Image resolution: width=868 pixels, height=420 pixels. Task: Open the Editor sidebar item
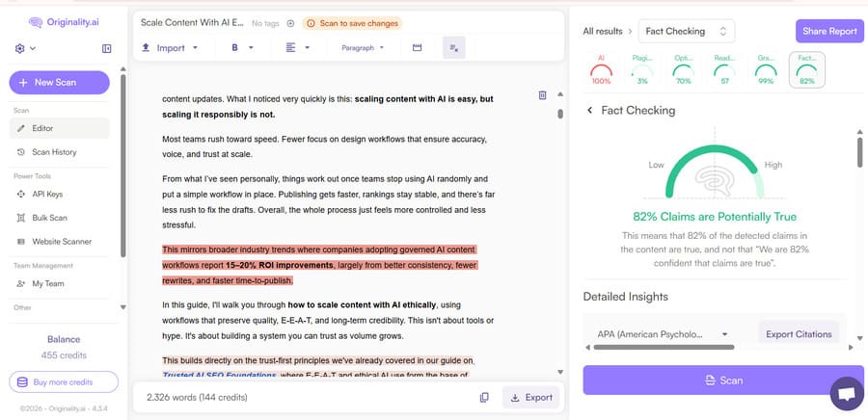(x=59, y=128)
